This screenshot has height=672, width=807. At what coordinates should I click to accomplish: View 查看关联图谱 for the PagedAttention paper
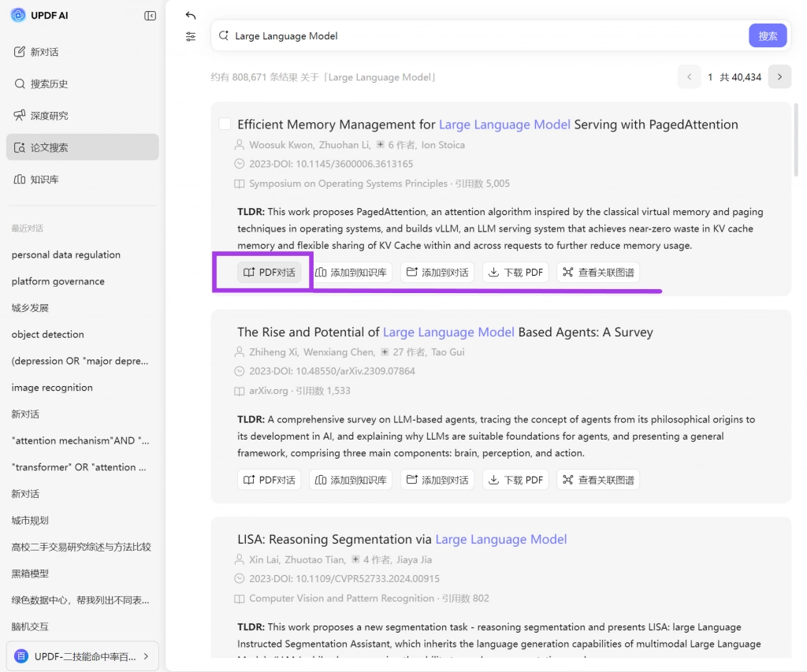[x=598, y=273]
